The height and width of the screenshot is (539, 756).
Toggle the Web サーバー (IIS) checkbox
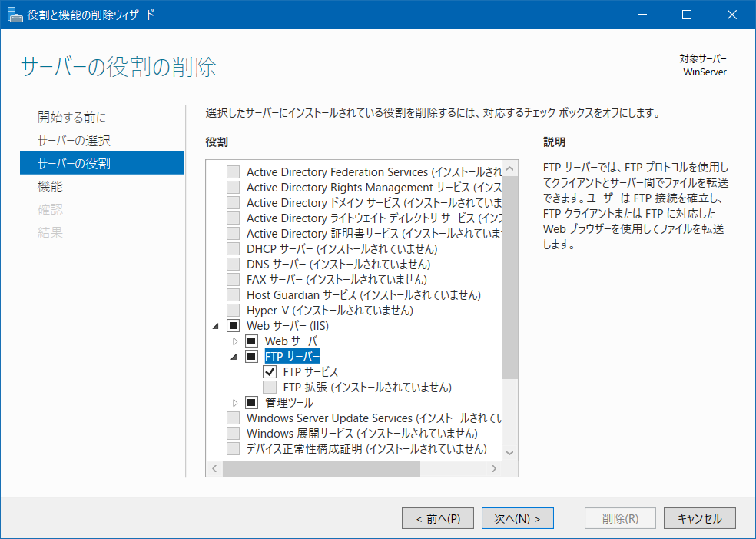point(233,326)
